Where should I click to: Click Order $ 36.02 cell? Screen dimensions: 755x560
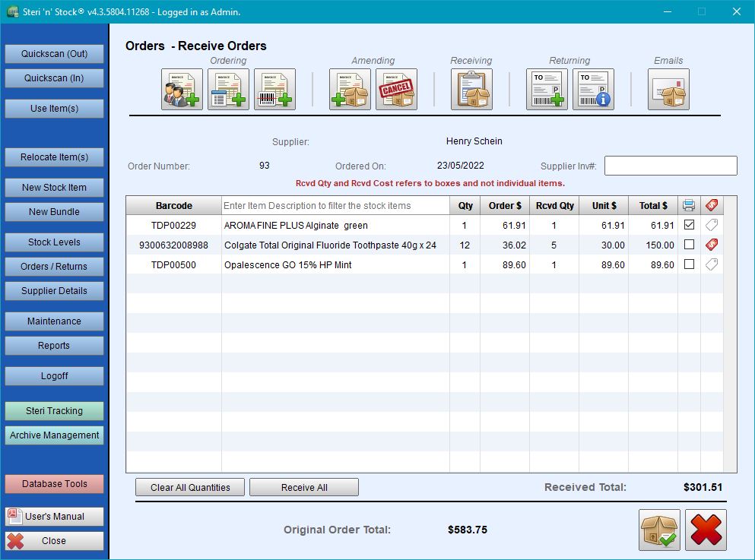505,245
